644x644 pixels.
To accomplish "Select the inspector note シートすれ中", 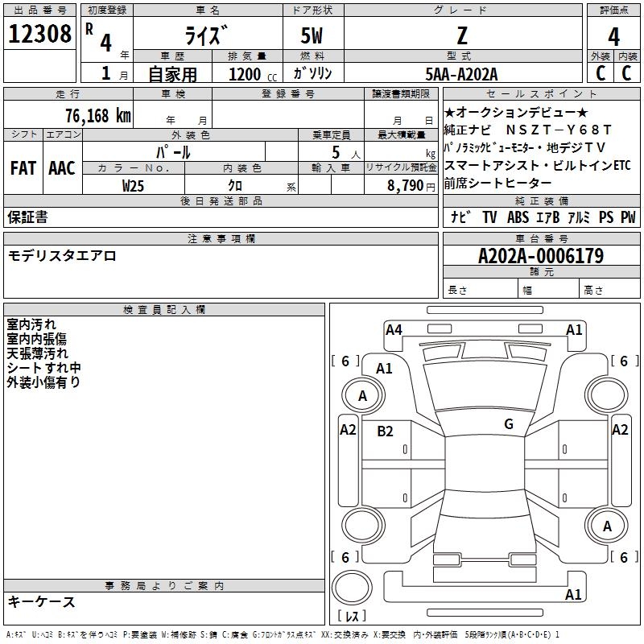I will pyautogui.click(x=43, y=367).
